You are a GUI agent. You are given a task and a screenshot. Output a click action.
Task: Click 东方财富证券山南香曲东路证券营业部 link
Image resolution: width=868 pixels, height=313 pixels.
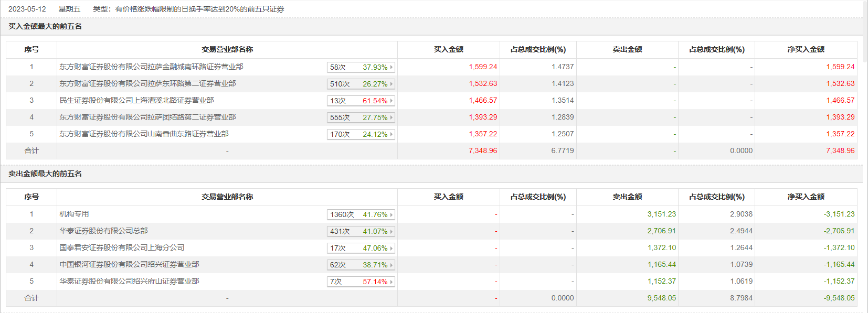pyautogui.click(x=144, y=134)
